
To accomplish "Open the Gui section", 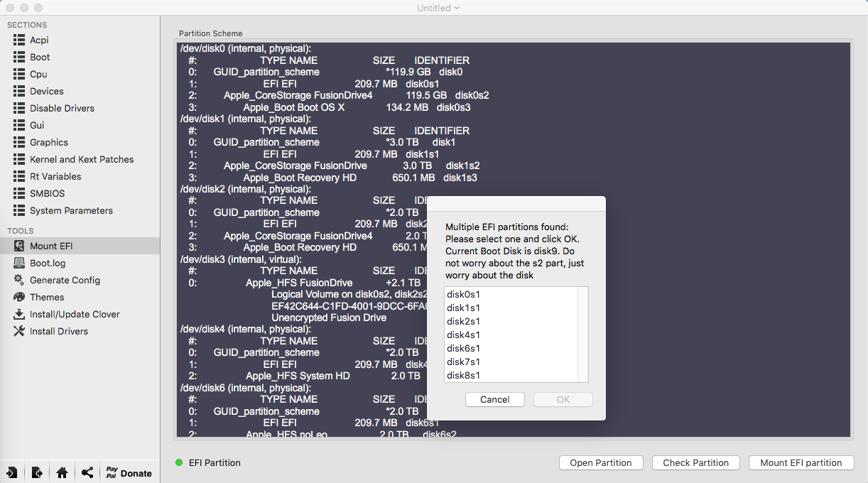I will click(80, 125).
